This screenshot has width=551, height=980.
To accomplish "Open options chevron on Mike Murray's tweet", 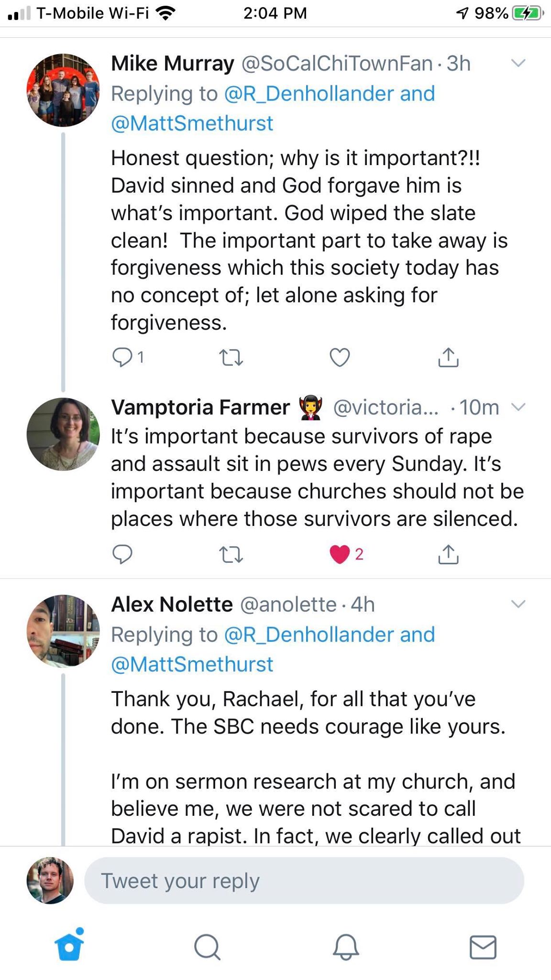I will coord(518,63).
